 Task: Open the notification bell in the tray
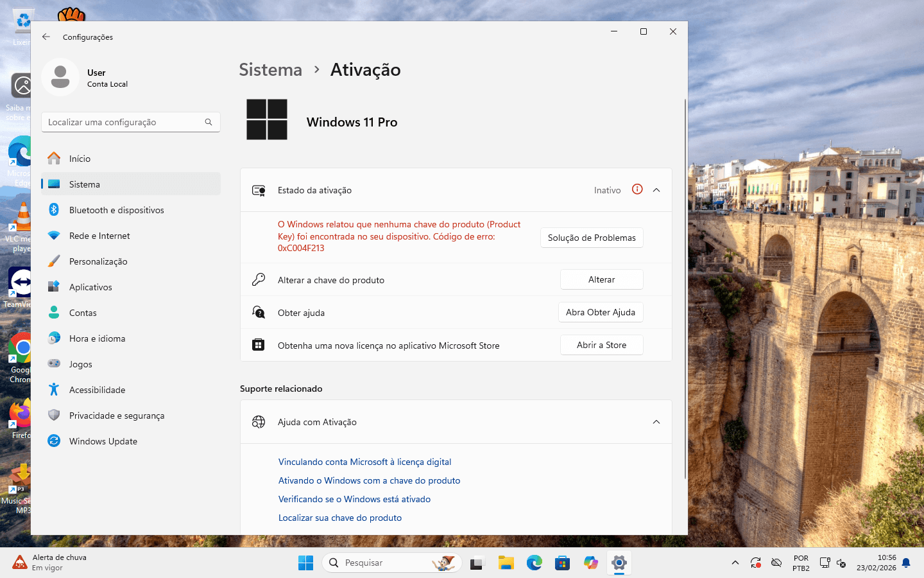(906, 563)
